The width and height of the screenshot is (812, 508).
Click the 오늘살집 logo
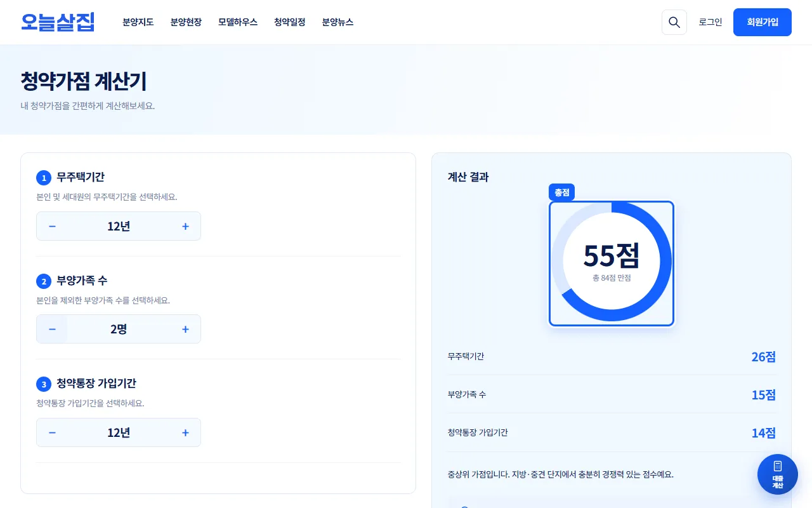[x=58, y=22]
